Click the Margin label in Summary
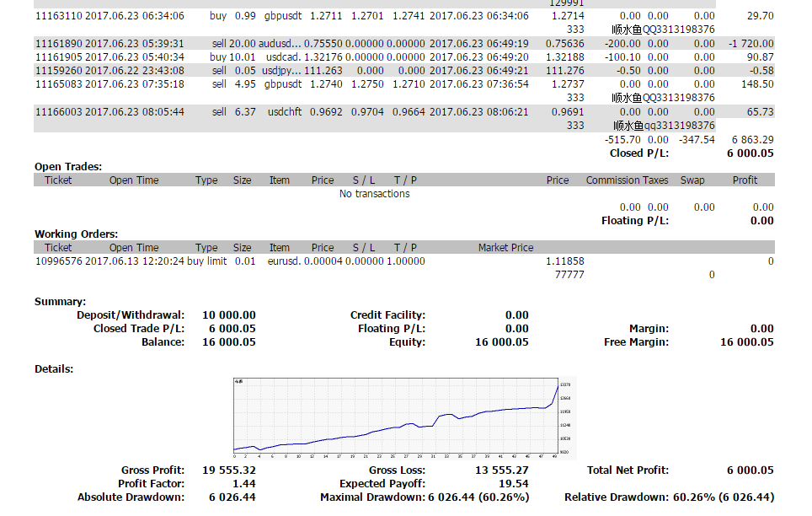This screenshot has width=812, height=516. (649, 329)
